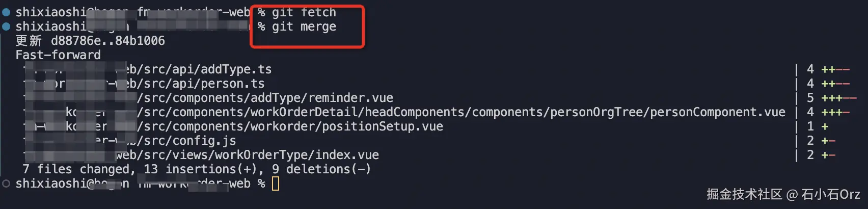Open the src/api/addType.ts file path
The height and width of the screenshot is (209, 868).
point(199,69)
